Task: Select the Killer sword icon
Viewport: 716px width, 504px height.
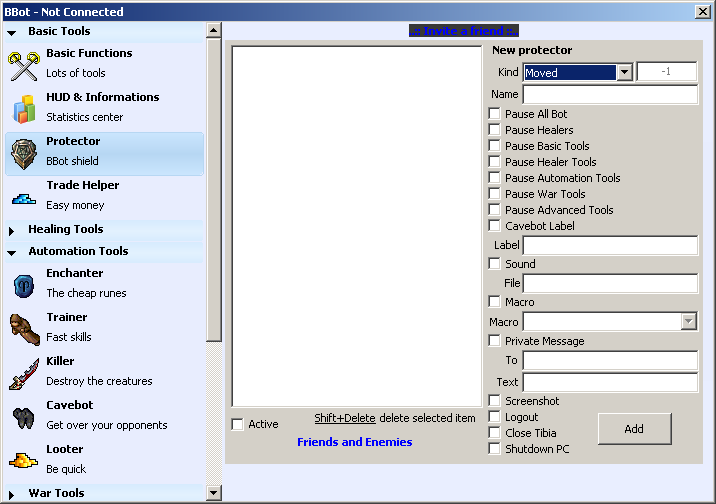Action: pos(24,372)
